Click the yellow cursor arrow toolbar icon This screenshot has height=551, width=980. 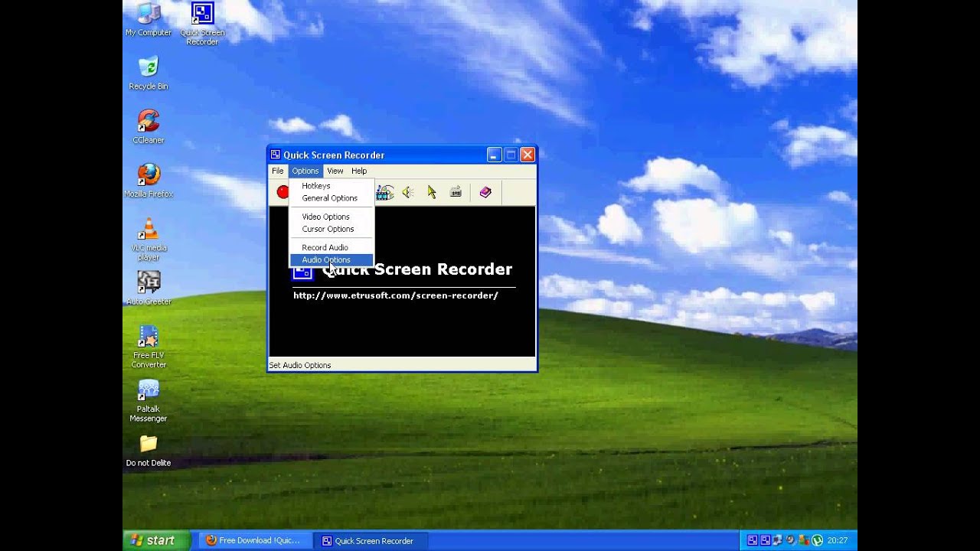[432, 192]
